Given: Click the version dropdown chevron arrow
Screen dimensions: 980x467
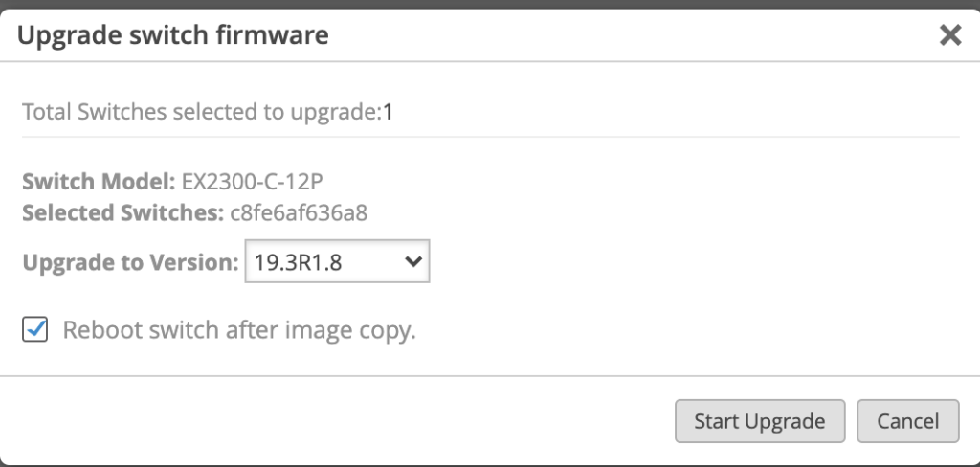Looking at the screenshot, I should [x=414, y=261].
